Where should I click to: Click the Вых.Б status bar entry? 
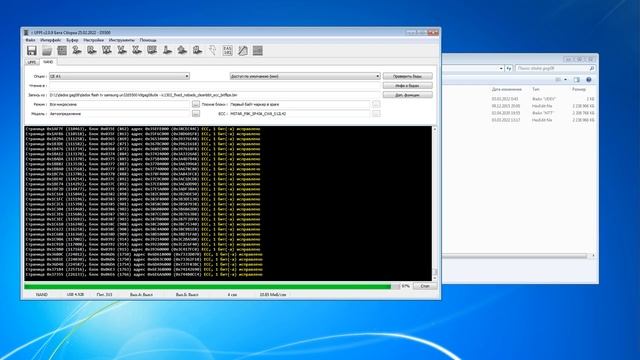point(187,294)
